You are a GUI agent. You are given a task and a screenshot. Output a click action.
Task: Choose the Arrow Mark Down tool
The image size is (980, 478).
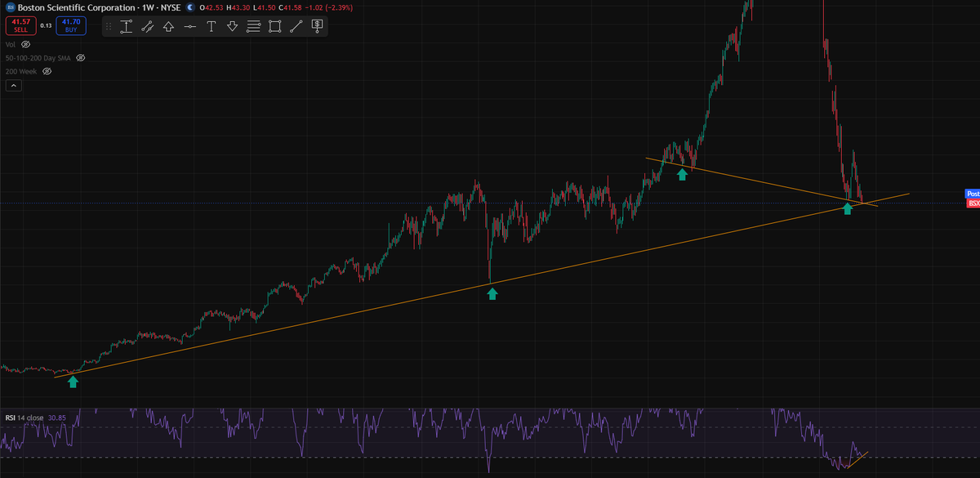232,26
